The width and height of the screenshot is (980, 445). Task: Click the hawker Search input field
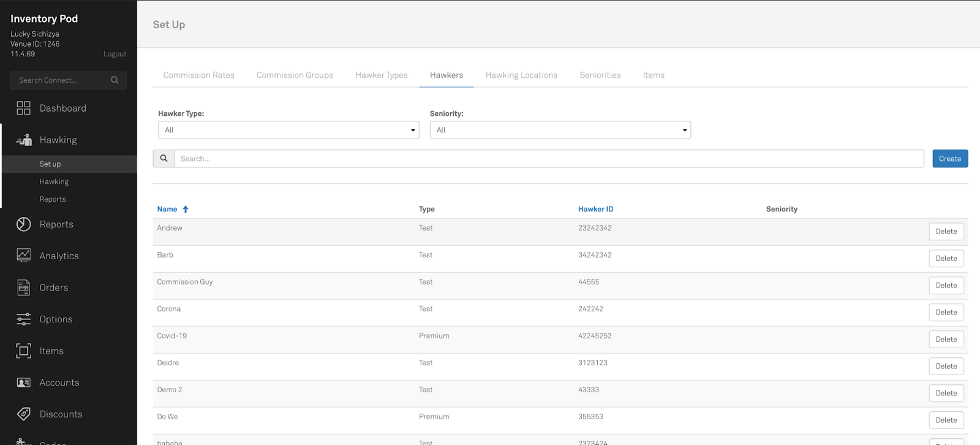(x=548, y=159)
